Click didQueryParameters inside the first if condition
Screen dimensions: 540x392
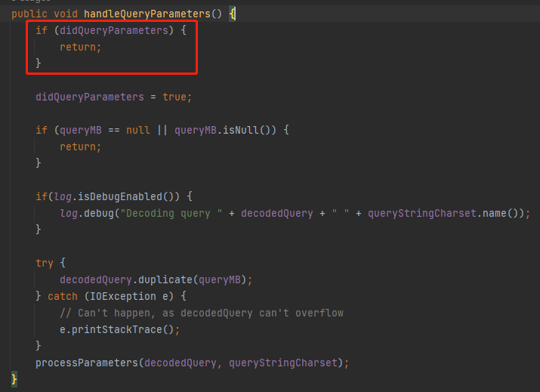pyautogui.click(x=114, y=31)
